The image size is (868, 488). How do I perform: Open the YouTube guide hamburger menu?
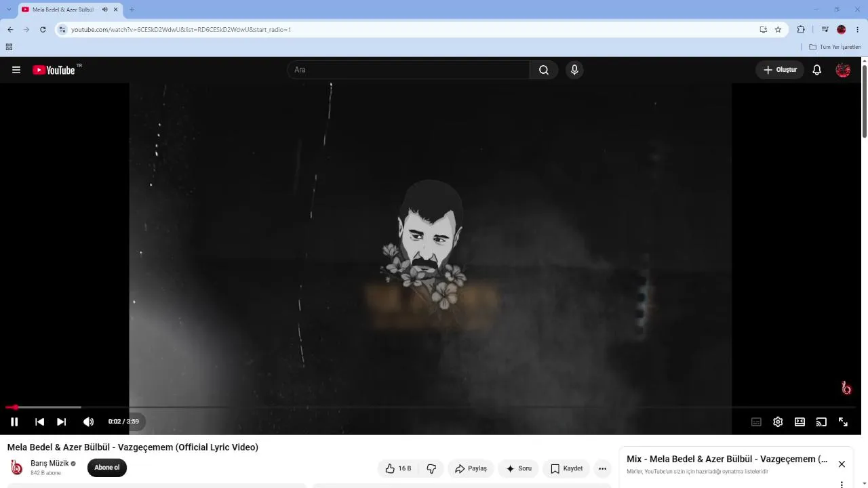point(16,70)
